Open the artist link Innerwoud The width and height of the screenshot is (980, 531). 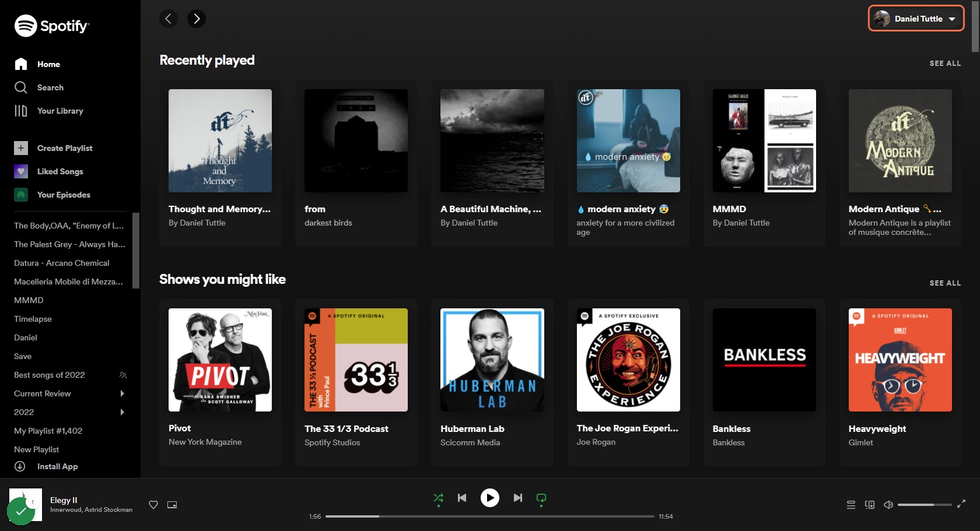tap(65, 509)
